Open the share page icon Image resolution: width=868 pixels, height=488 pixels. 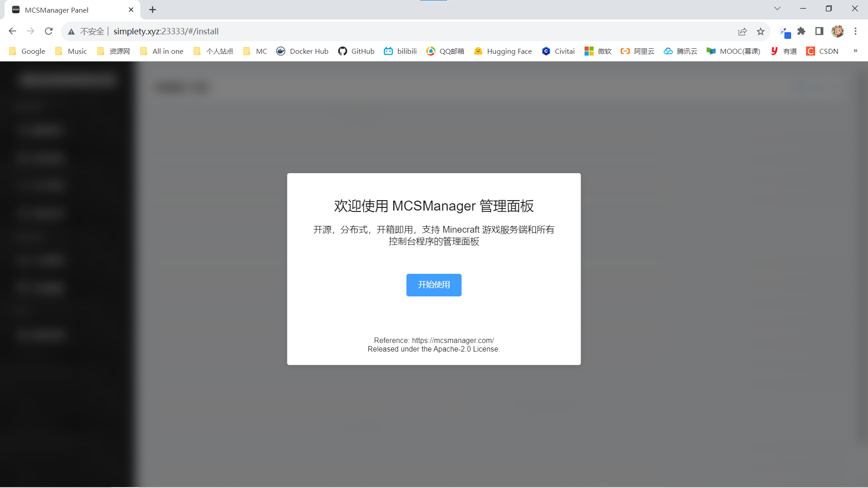tap(742, 31)
